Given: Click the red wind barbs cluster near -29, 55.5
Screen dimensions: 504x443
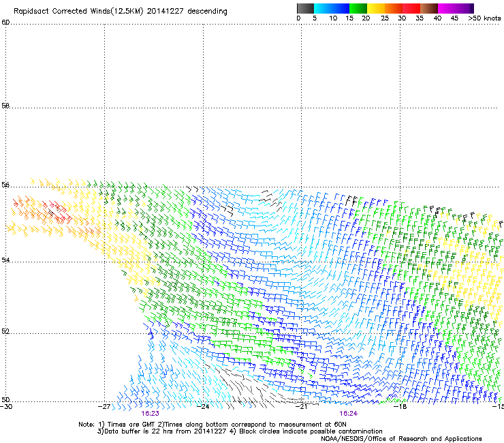Looking at the screenshot, I should coord(57,211).
